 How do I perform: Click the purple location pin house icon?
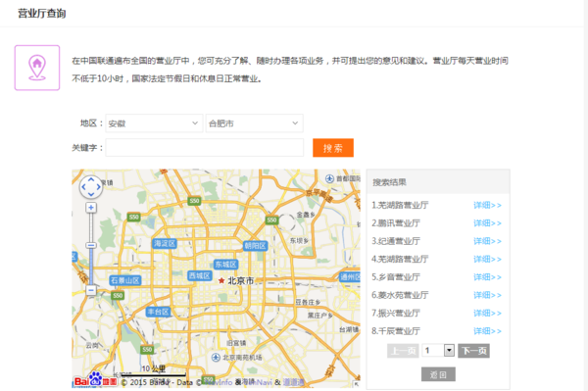pos(37,68)
